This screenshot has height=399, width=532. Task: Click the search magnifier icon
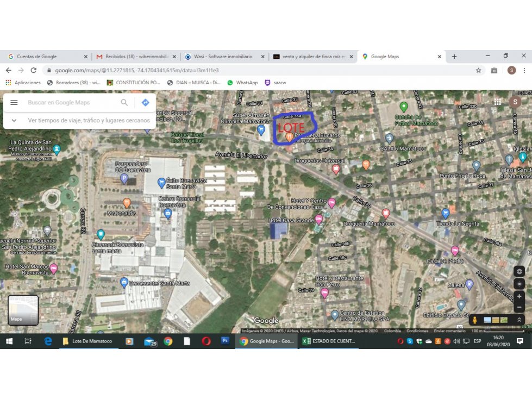tap(124, 102)
